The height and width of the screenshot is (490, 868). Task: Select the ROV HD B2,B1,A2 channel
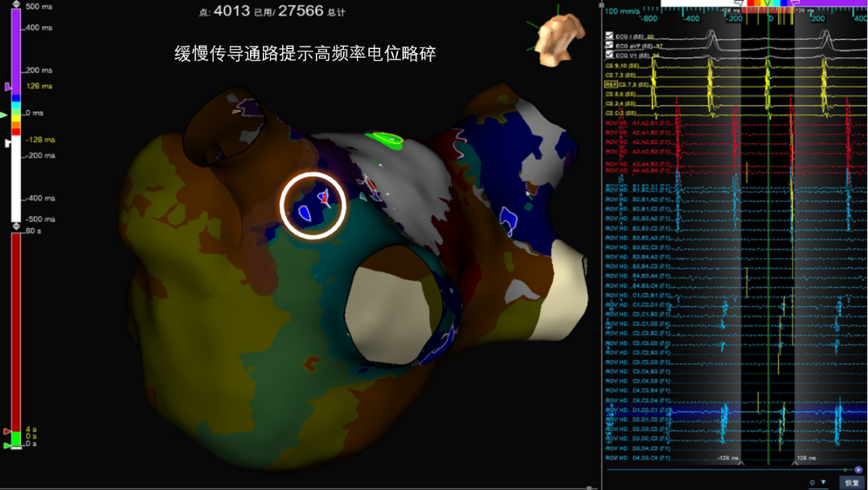637,199
